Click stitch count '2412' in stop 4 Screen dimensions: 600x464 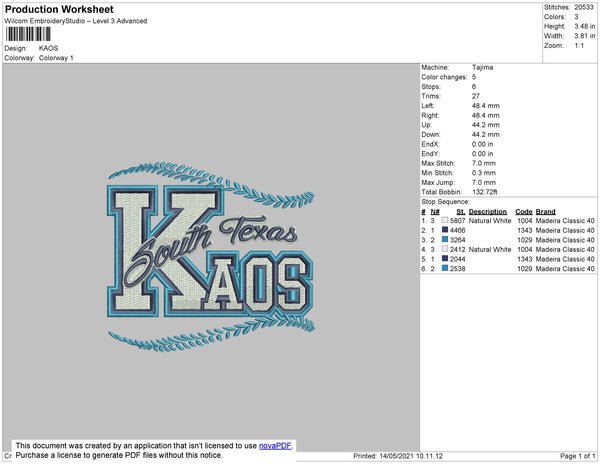point(458,249)
